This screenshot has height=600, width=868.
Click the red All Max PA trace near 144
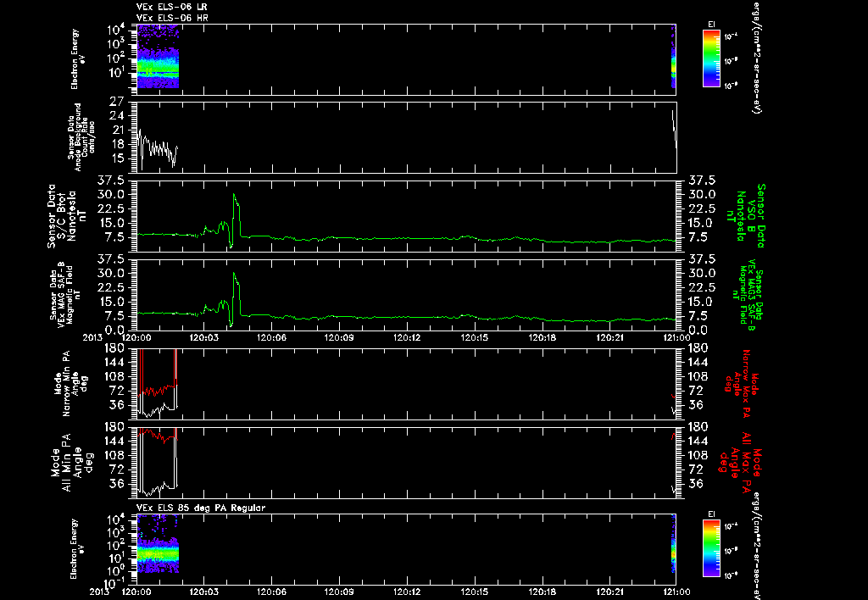pyautogui.click(x=158, y=436)
